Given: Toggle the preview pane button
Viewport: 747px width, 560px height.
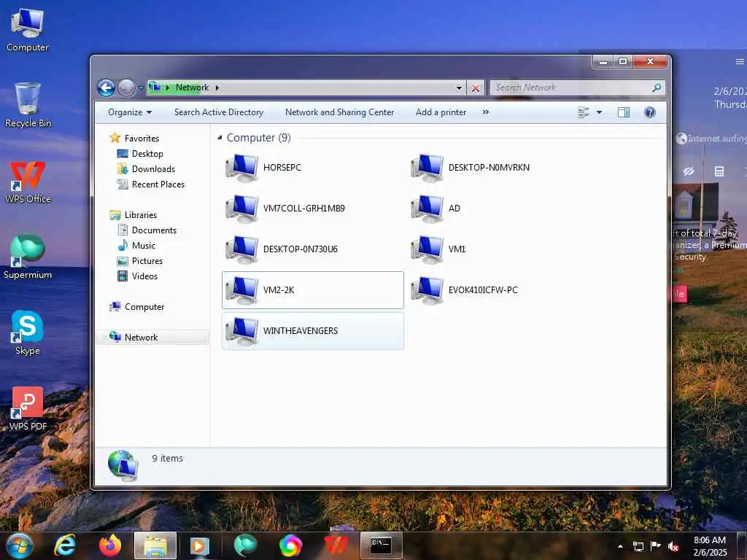Looking at the screenshot, I should (624, 112).
